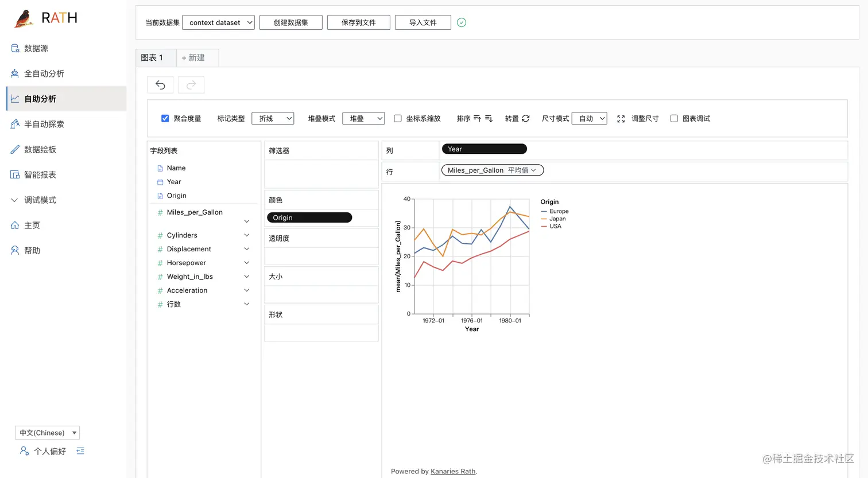868x478 pixels.
Task: Click the undo arrow button
Action: click(x=160, y=85)
